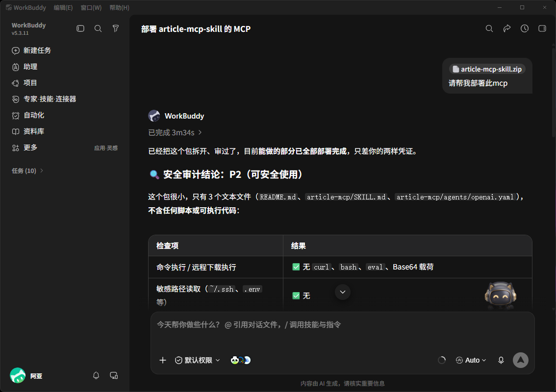Screen dimensions: 556x392
Task: Expand 已完成 3m34s run details
Action: tap(175, 133)
